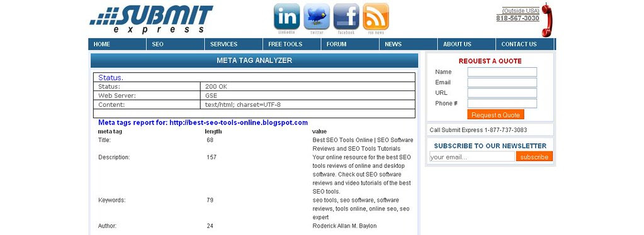Click 'SUBSCRIBE TO OUR NEWSLETTER' heading

(x=490, y=146)
